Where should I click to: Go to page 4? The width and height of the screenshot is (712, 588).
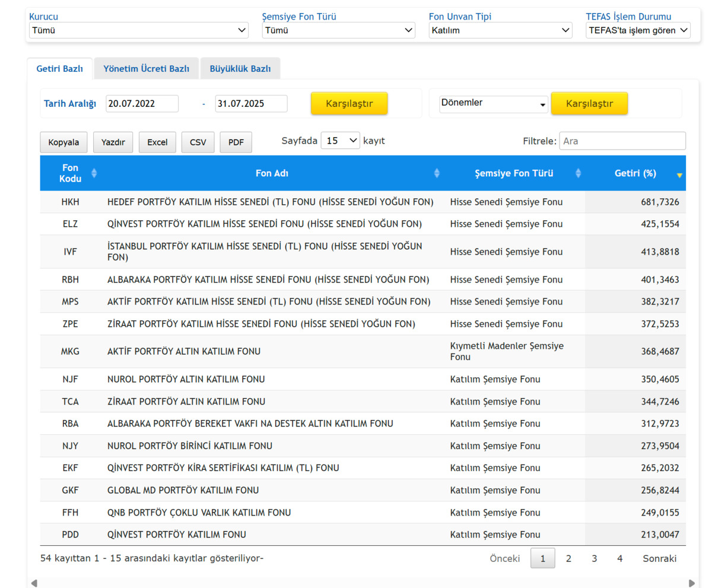pyautogui.click(x=619, y=558)
